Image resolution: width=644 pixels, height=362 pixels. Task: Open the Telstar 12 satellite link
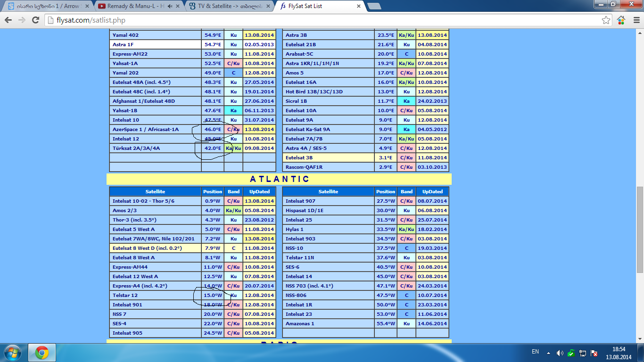click(125, 295)
